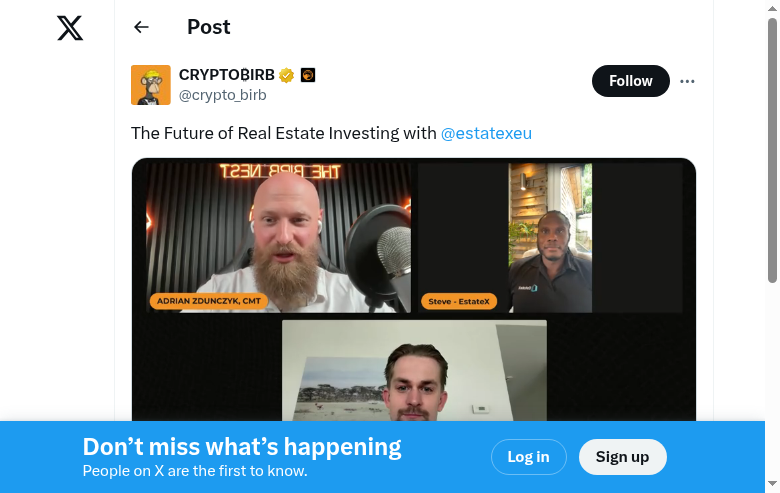Click the X logo icon
This screenshot has width=780, height=493.
(70, 27)
